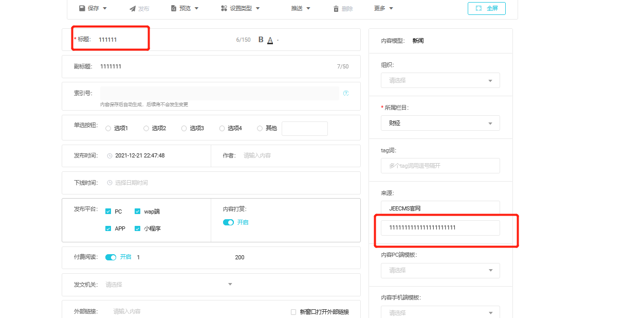Click the clock icon in publish time
The image size is (644, 318).
point(109,155)
